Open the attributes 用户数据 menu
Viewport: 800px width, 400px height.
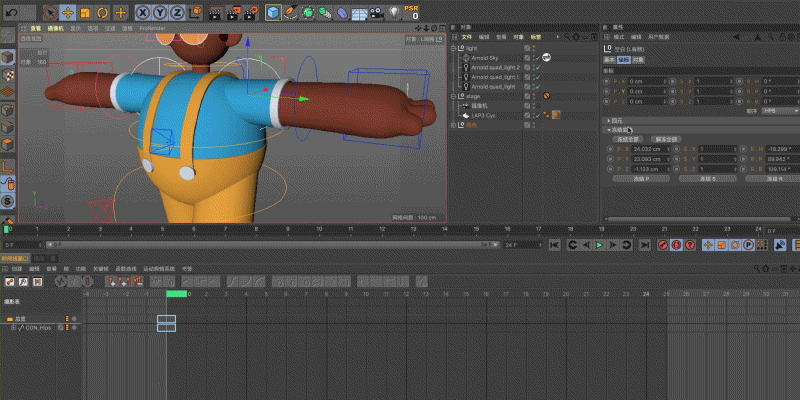click(x=657, y=37)
